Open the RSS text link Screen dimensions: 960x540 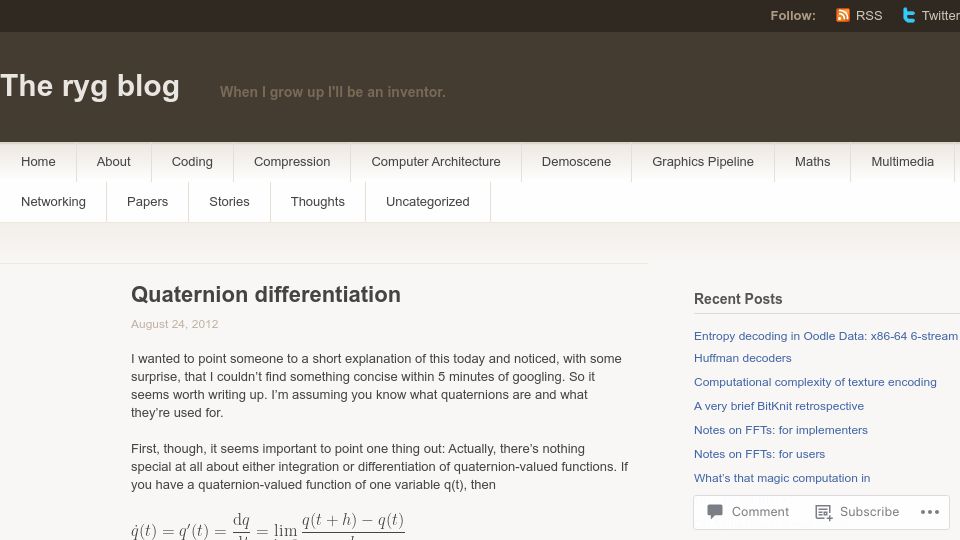(869, 15)
